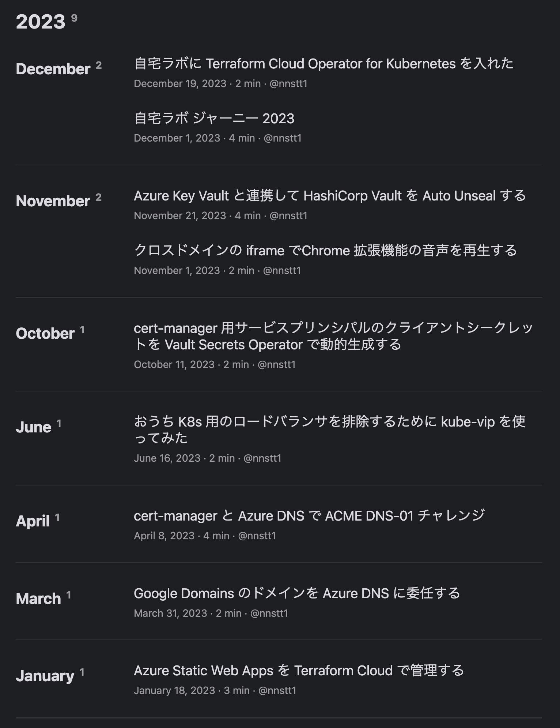
Task: Click the January month heading
Action: 45,676
